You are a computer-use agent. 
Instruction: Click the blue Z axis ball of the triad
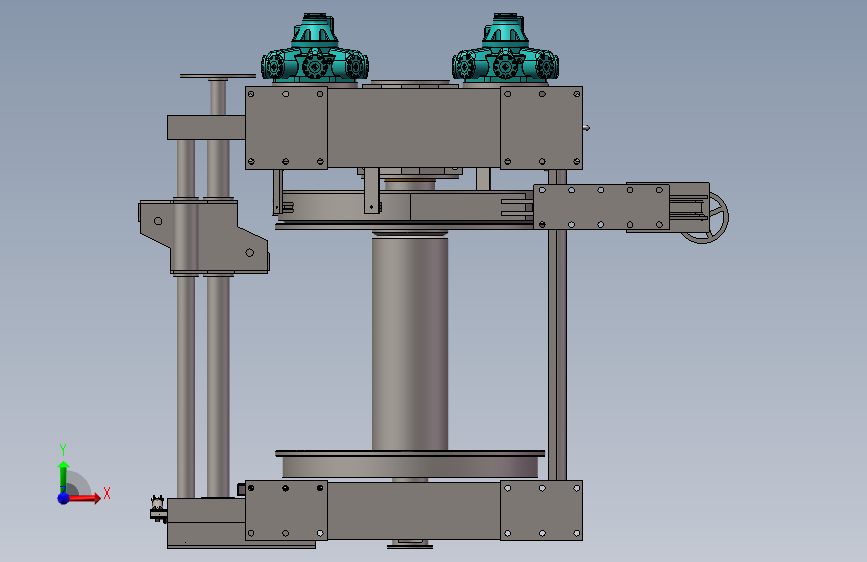click(64, 498)
